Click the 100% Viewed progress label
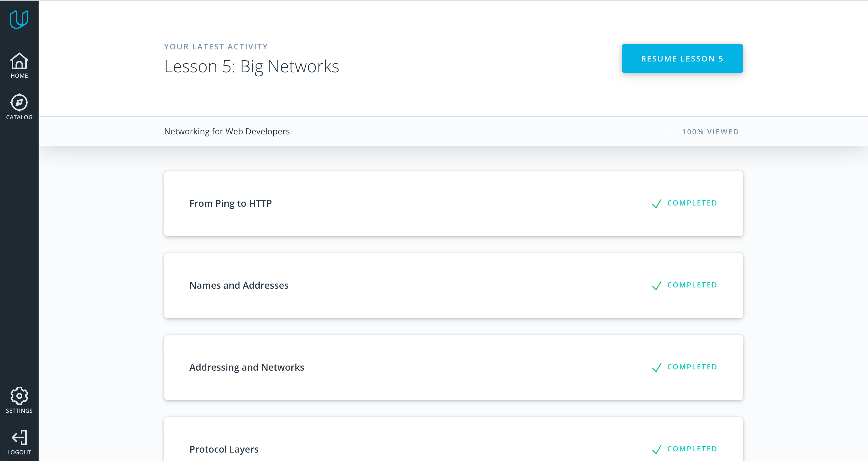The height and width of the screenshot is (461, 868). 710,132
